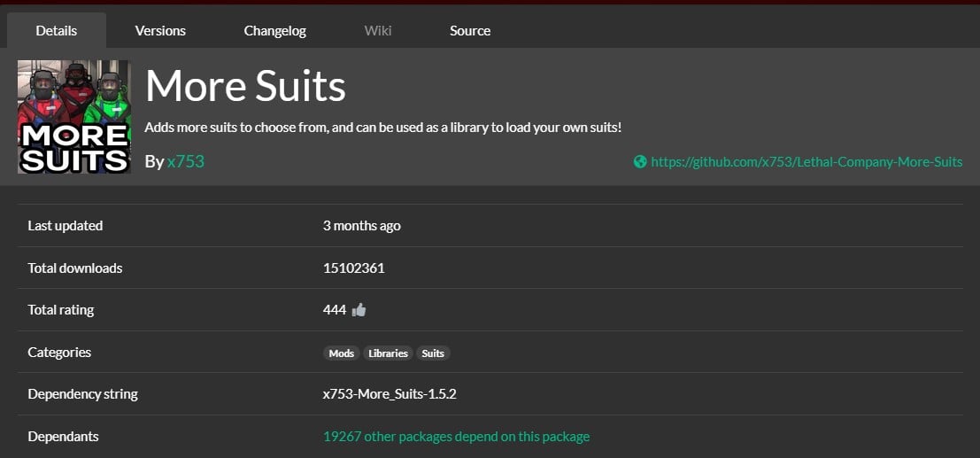Screen dimensions: 980x458
Task: Click the 19267 other packages dependants link
Action: tap(456, 437)
